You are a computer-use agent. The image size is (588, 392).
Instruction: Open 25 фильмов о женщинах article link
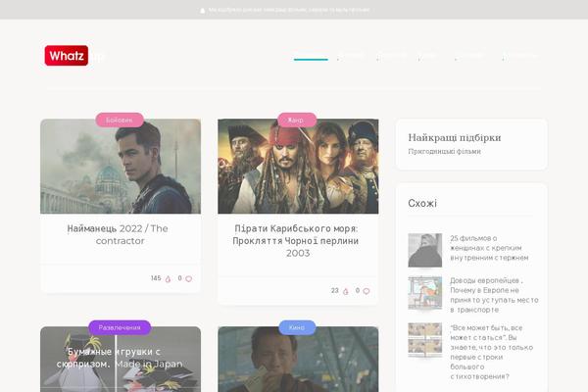(489, 248)
